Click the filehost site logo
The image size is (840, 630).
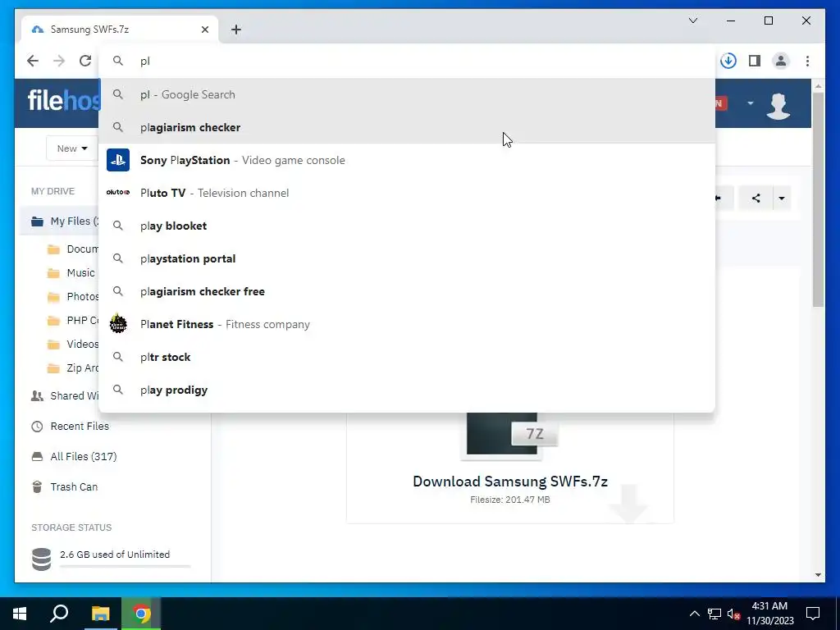[63, 100]
